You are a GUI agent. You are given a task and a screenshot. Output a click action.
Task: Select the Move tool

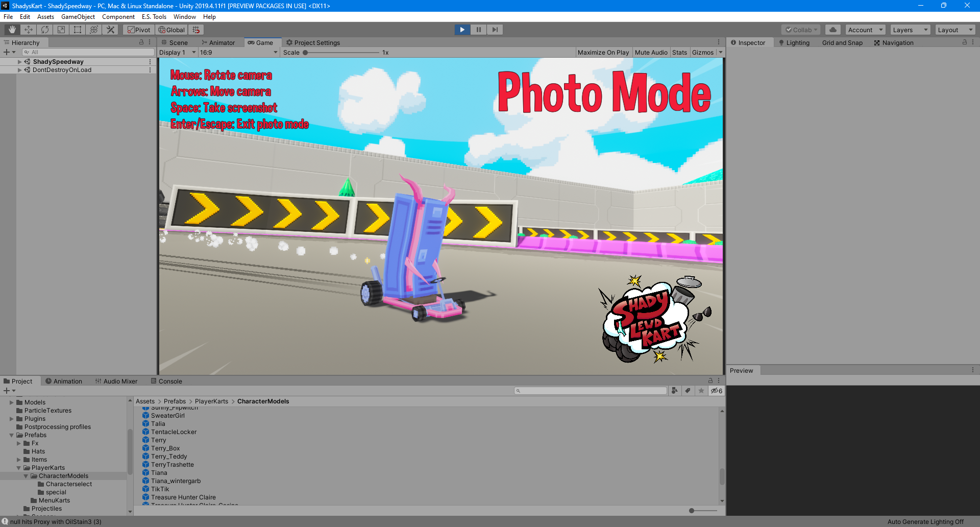point(29,30)
